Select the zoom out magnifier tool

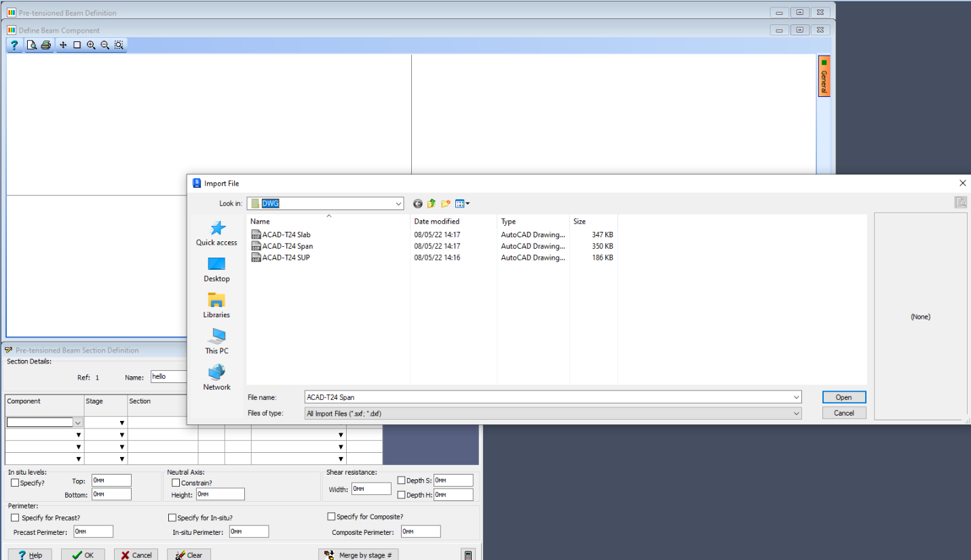pos(104,45)
